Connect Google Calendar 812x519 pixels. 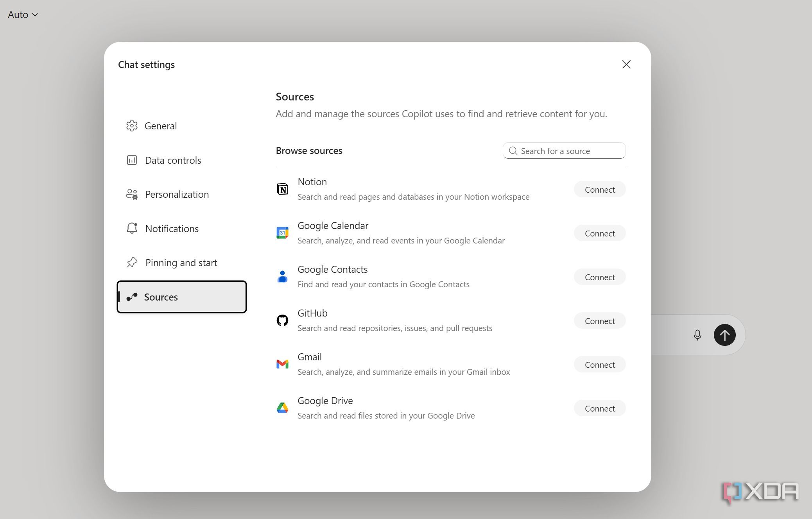pos(600,233)
